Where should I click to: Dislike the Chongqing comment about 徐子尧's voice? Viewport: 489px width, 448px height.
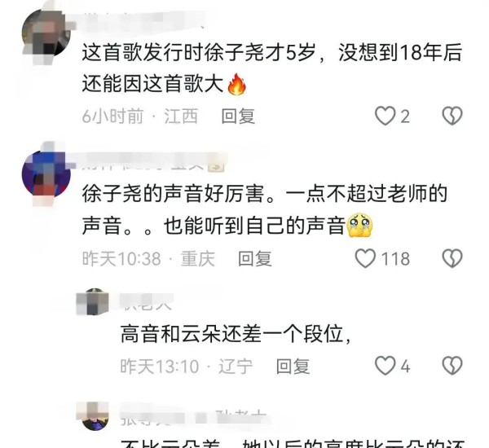[x=452, y=258]
